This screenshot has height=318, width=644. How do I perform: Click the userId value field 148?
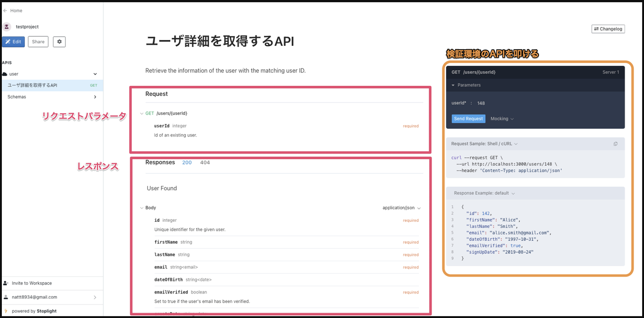coord(481,103)
